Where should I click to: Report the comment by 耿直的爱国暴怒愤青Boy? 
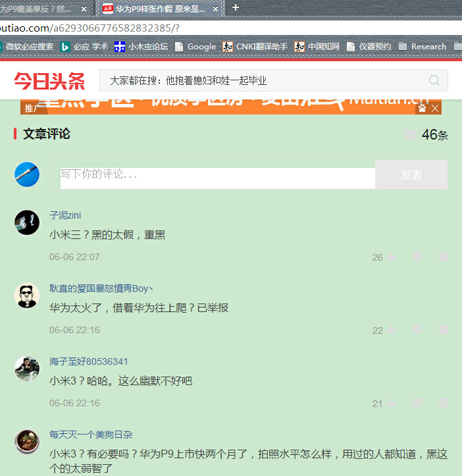[x=444, y=330]
